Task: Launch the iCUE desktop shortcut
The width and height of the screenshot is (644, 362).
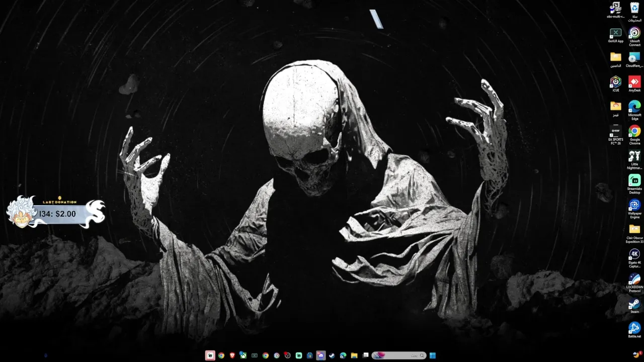Action: click(x=616, y=84)
